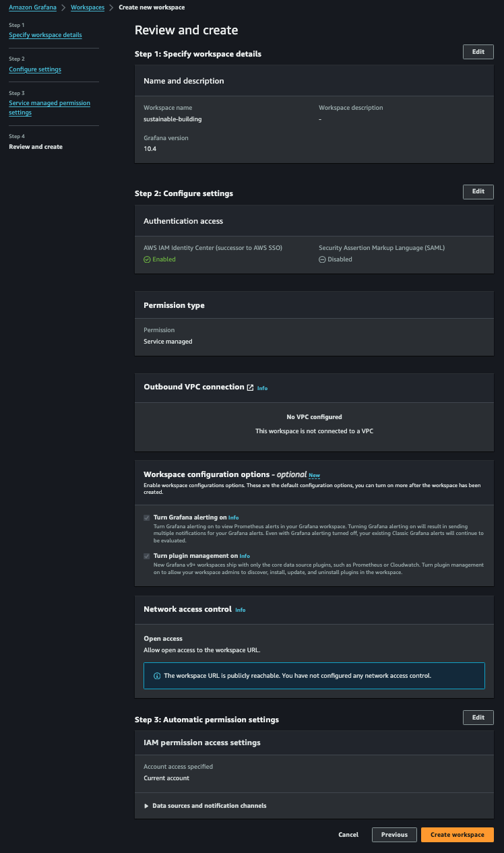This screenshot has height=853, width=504.
Task: Open Service managed permission settings step link
Action: 49,108
